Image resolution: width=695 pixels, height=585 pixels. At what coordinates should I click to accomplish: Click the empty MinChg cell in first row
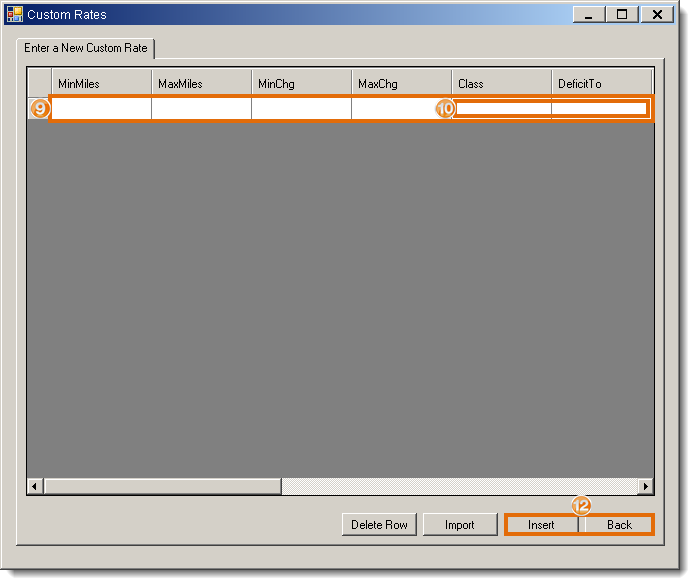[301, 108]
